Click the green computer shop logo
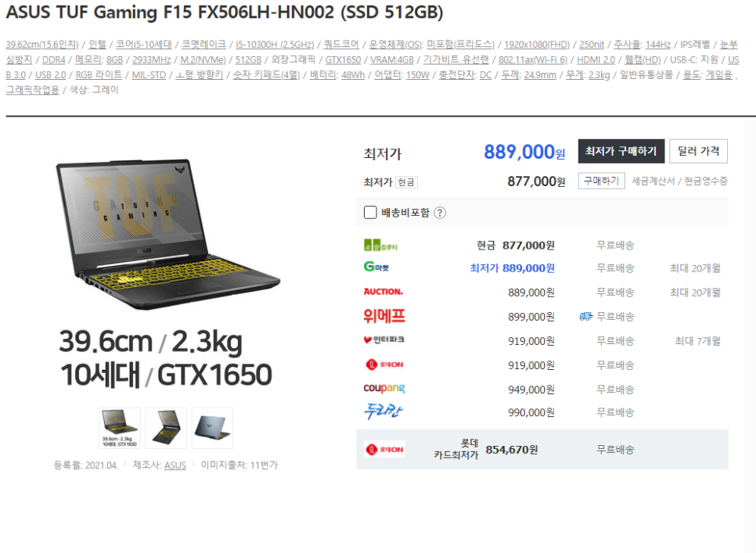The image size is (756, 553). pyautogui.click(x=380, y=245)
